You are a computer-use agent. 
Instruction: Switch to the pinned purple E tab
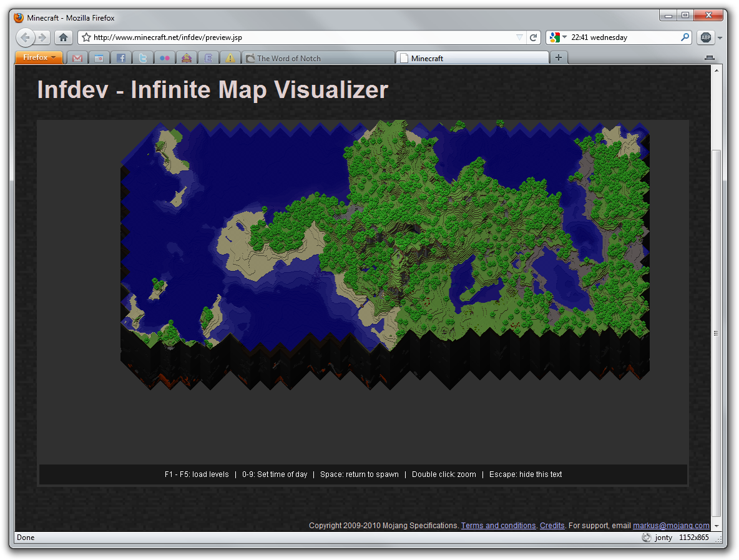208,58
